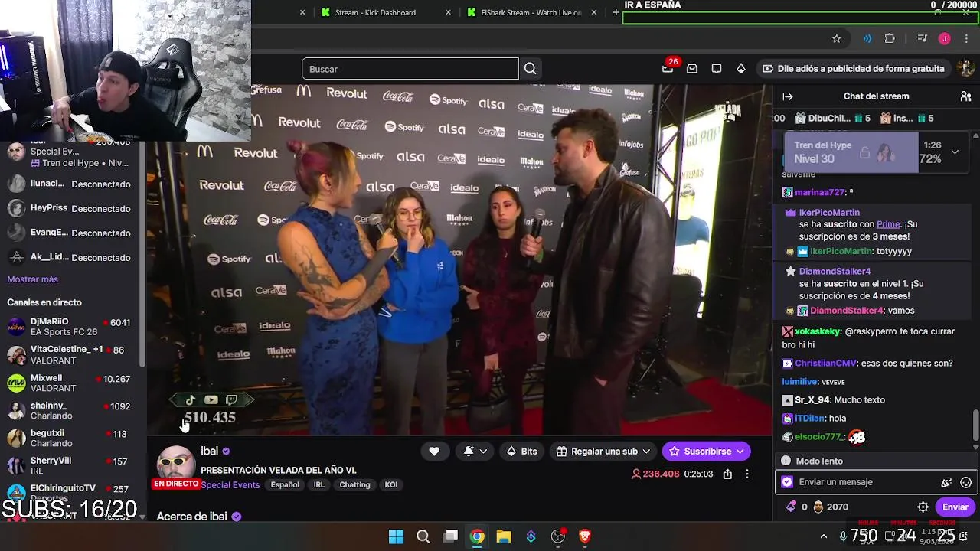The height and width of the screenshot is (551, 980).
Task: Click ibai's channel avatar below the video
Action: pos(176,465)
